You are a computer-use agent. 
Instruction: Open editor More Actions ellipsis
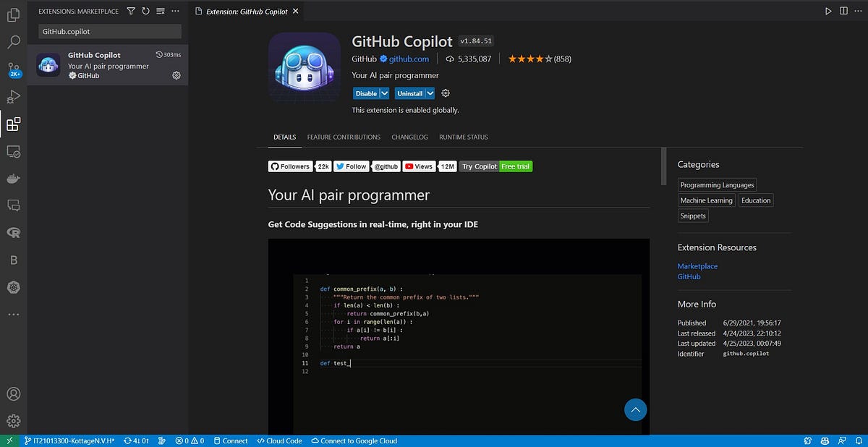coord(859,11)
